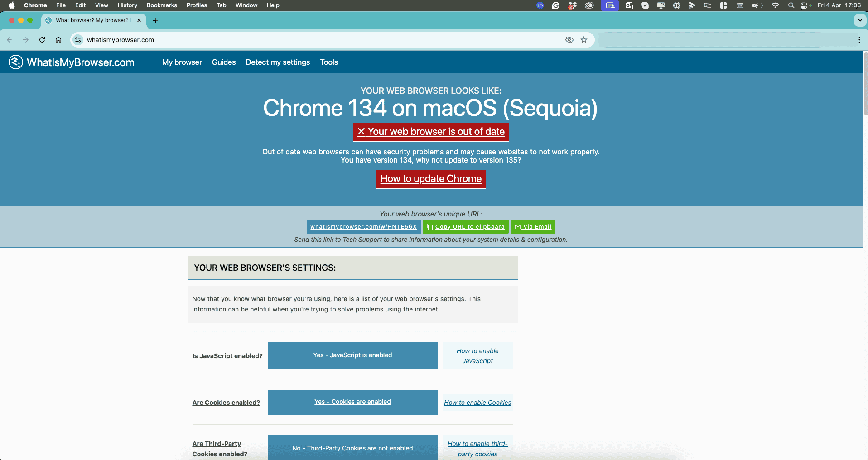
Task: Open How to enable JavaScript link
Action: pos(477,356)
